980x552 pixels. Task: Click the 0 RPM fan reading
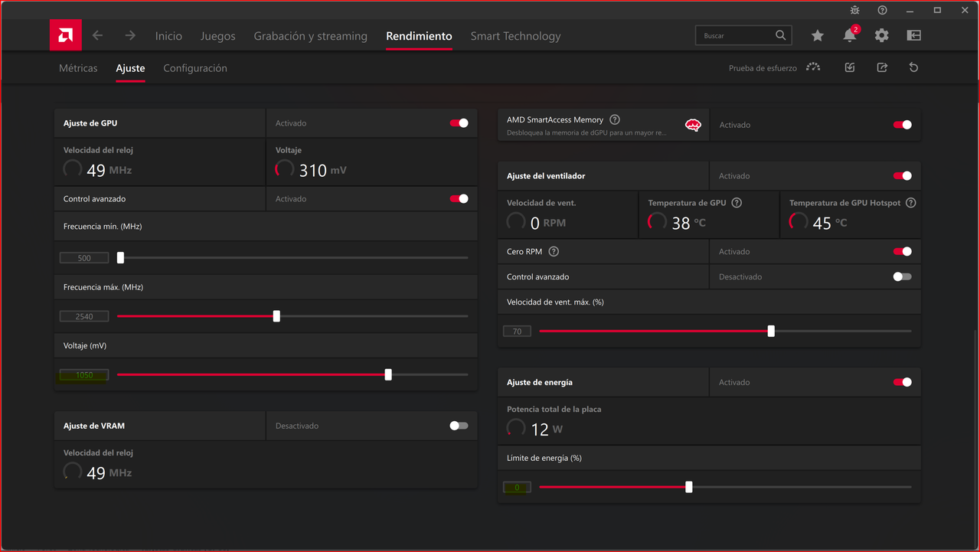(x=537, y=223)
